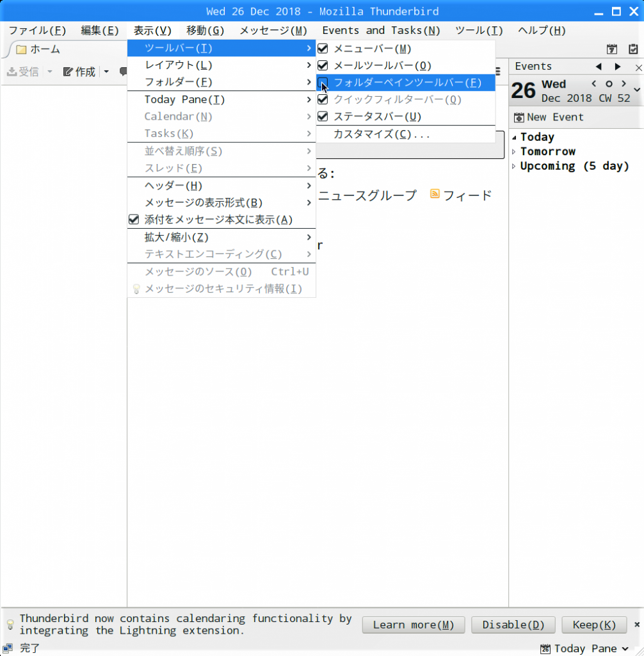644x656 pixels.
Task: Toggle 添付をメッセージ本文に表示(A)
Action: [x=221, y=220]
